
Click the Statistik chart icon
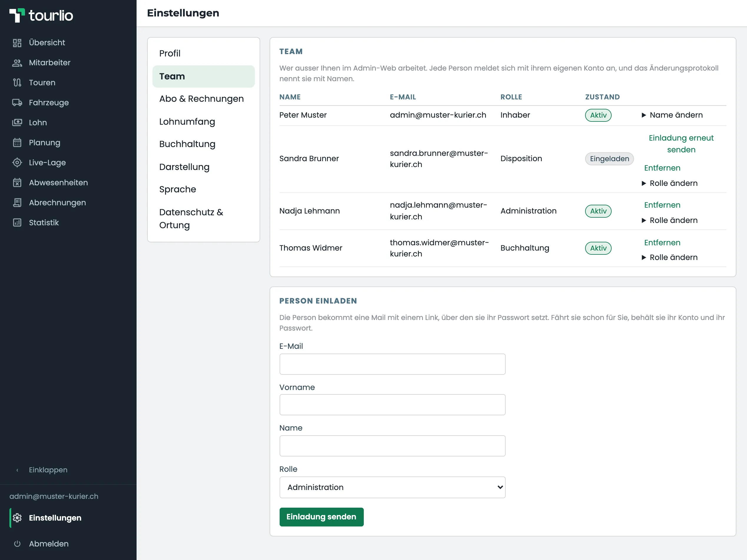pos(17,222)
